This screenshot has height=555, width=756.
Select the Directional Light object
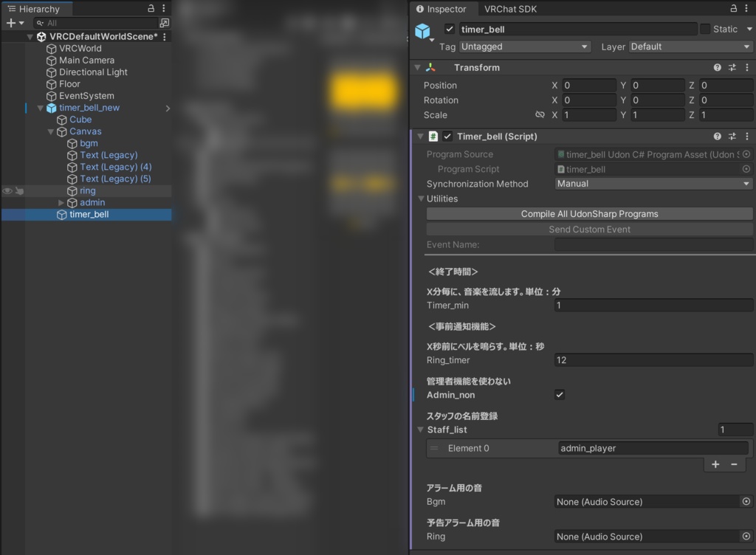coord(92,72)
